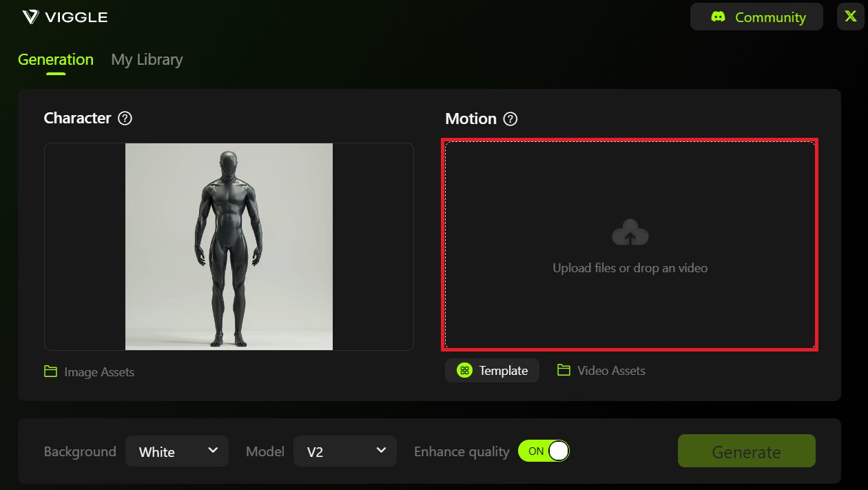Image resolution: width=868 pixels, height=490 pixels.
Task: Click the Video Assets link text
Action: point(611,371)
